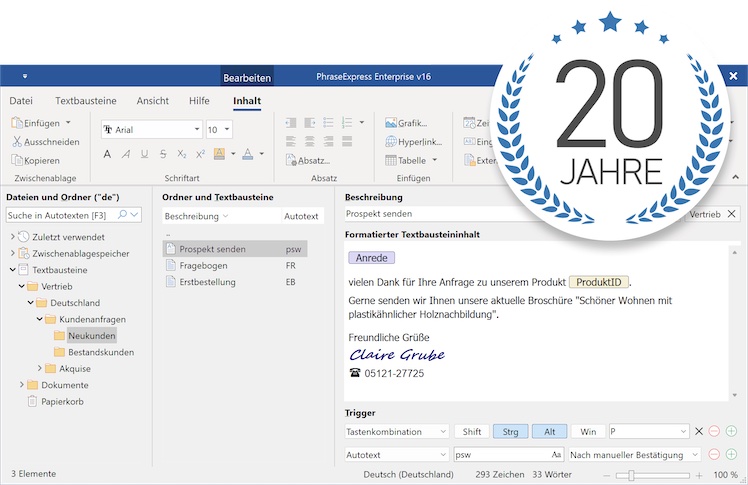
Task: Toggle the Shift modifier key
Action: coord(470,431)
